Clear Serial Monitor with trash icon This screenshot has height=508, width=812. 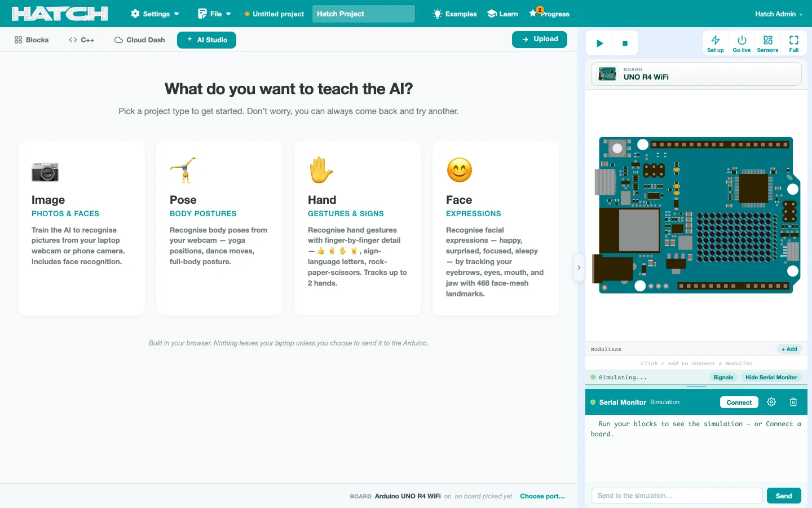click(x=793, y=402)
